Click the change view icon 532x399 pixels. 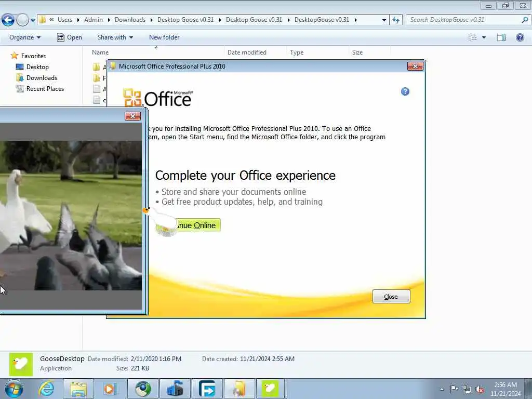(x=473, y=37)
